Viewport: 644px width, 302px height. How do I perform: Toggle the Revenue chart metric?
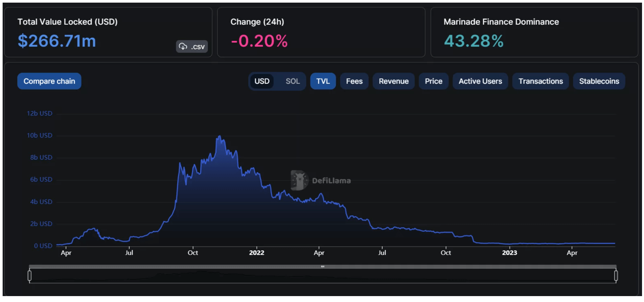tap(394, 81)
